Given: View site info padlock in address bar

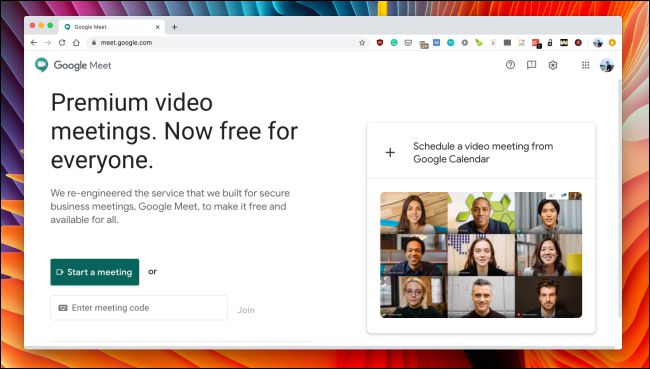Looking at the screenshot, I should point(94,43).
